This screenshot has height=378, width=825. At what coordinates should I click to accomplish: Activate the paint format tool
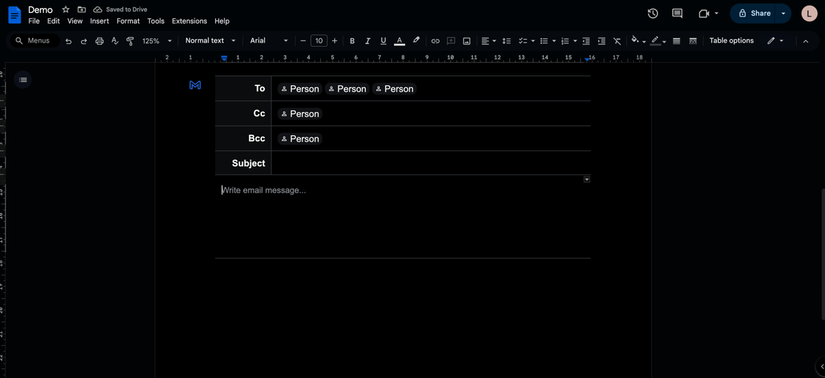tap(130, 41)
